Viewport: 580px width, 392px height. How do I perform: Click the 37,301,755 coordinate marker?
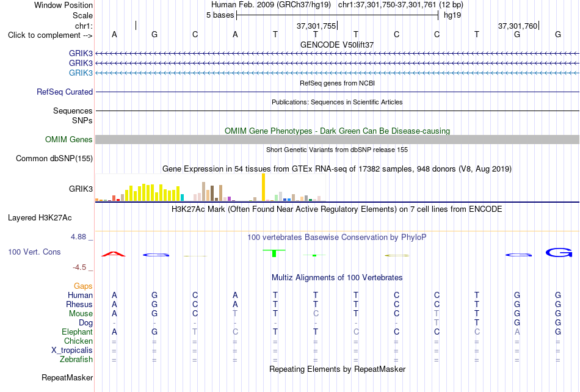(x=316, y=26)
